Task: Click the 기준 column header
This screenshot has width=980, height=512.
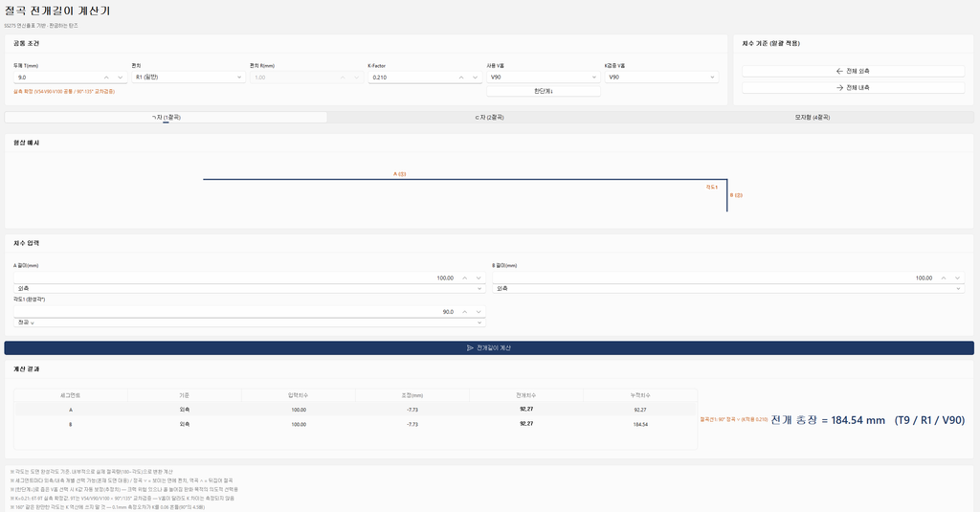Action: click(185, 395)
